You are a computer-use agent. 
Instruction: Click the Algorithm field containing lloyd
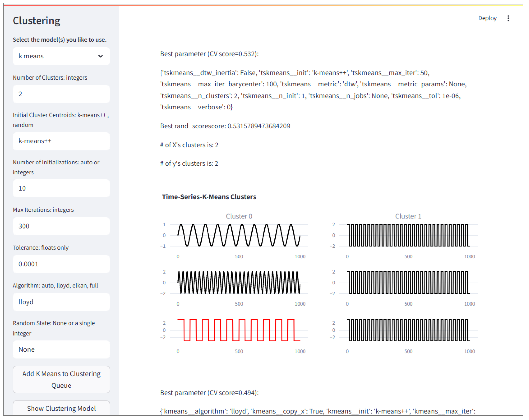pyautogui.click(x=61, y=302)
